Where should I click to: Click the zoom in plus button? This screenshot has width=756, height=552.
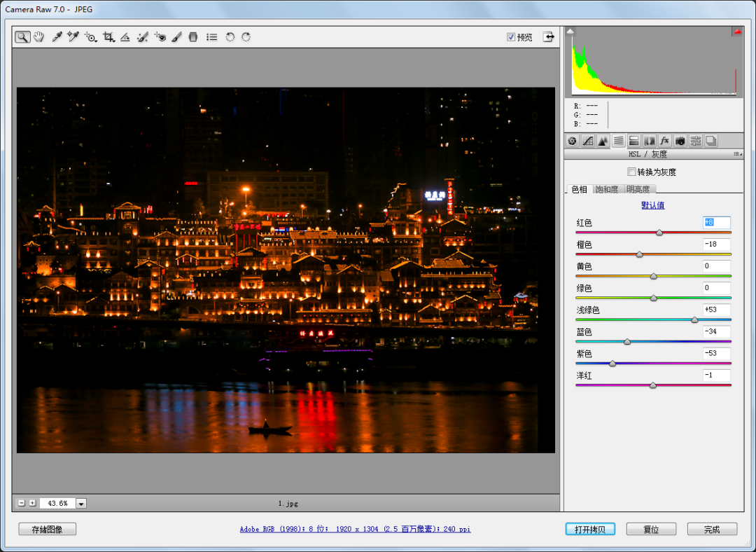tap(32, 503)
